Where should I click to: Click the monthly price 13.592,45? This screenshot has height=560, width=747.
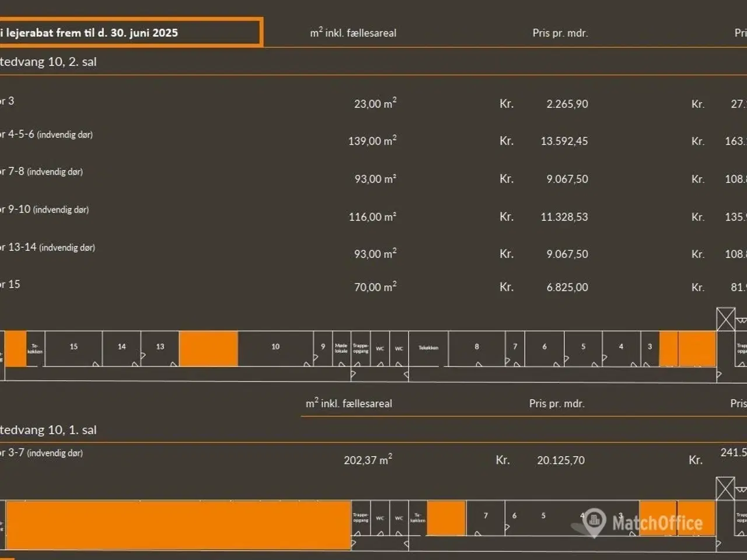point(564,141)
